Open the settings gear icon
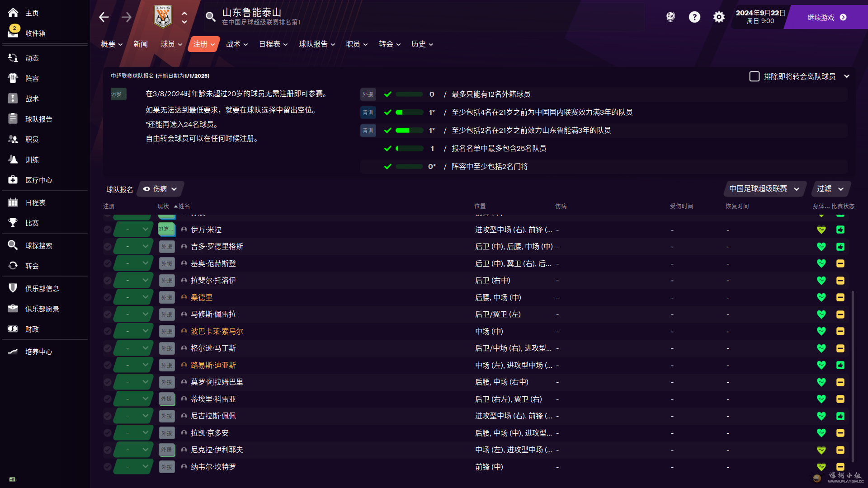This screenshot has height=488, width=868. point(719,17)
